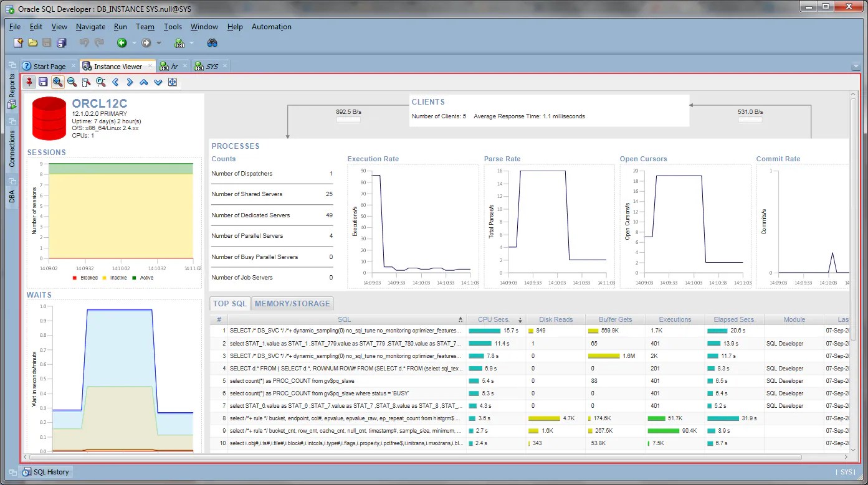868x485 pixels.
Task: Open the Navigate menu
Action: [91, 27]
